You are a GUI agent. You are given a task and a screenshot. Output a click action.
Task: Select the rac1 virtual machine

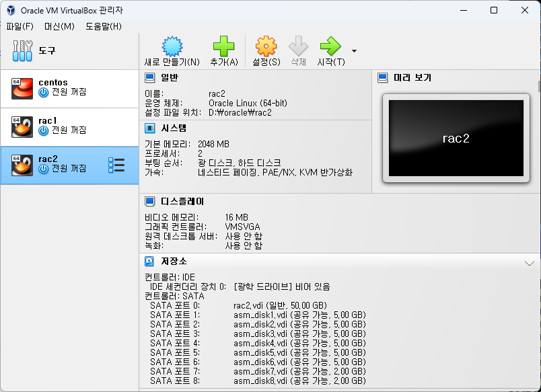pyautogui.click(x=70, y=127)
